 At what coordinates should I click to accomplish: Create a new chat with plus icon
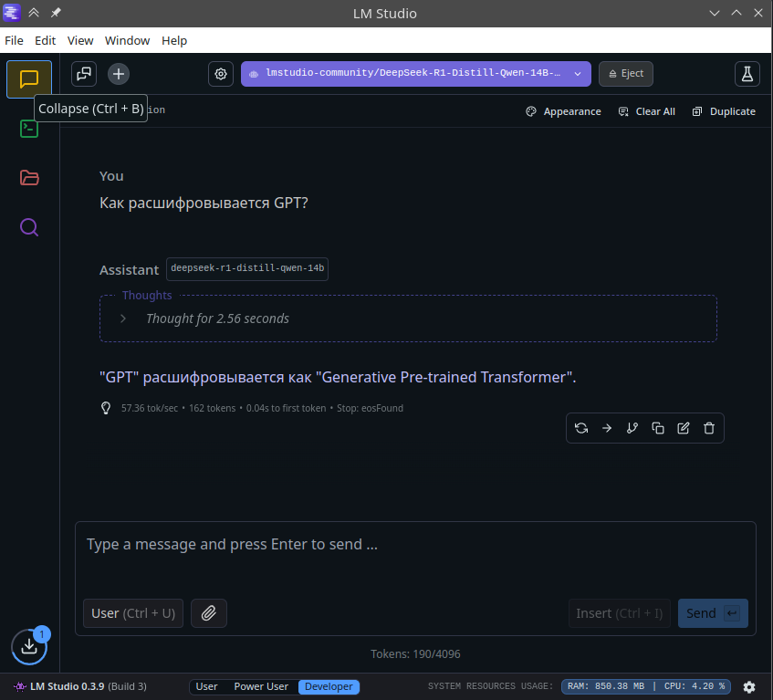(x=119, y=74)
